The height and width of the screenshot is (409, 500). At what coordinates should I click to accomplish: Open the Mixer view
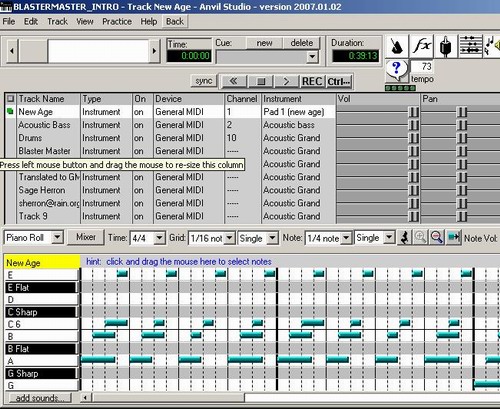pos(86,237)
